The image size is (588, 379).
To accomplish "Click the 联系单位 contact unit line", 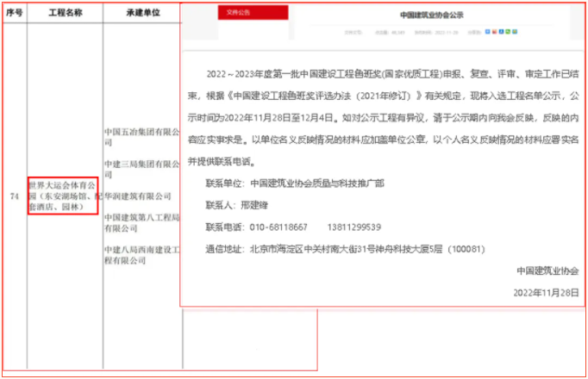I will (295, 183).
